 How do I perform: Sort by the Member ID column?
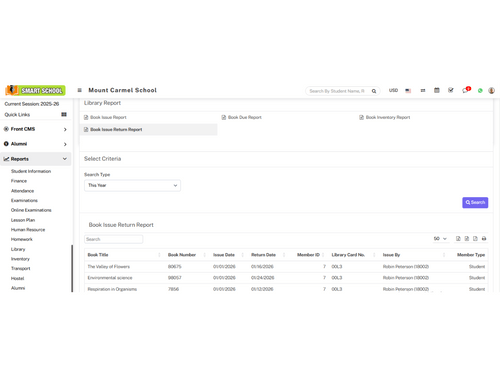click(x=308, y=255)
